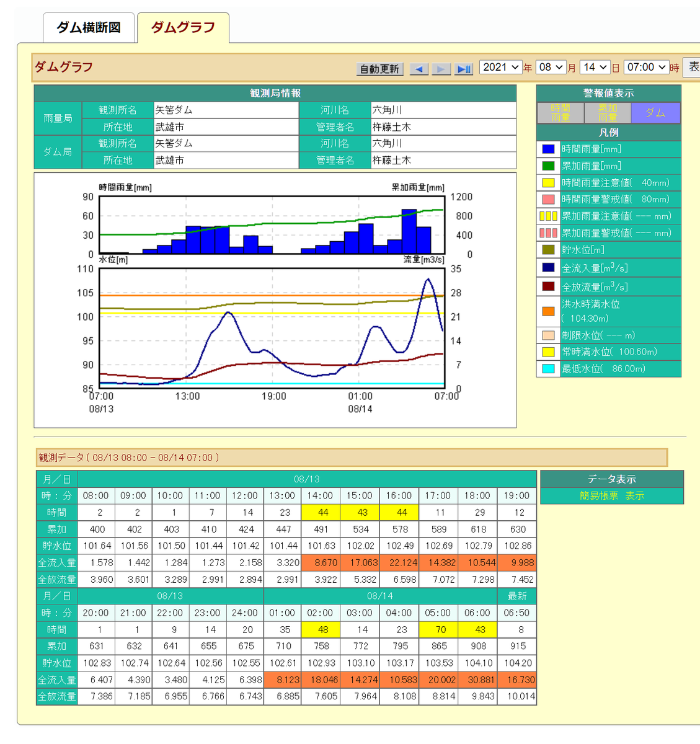700x744 pixels.
Task: Click the latest 06:50 time cell
Action: tap(516, 613)
